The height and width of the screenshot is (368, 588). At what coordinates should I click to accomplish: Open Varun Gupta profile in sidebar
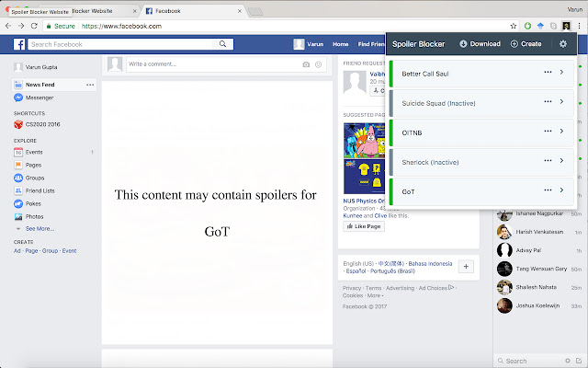tap(36, 67)
